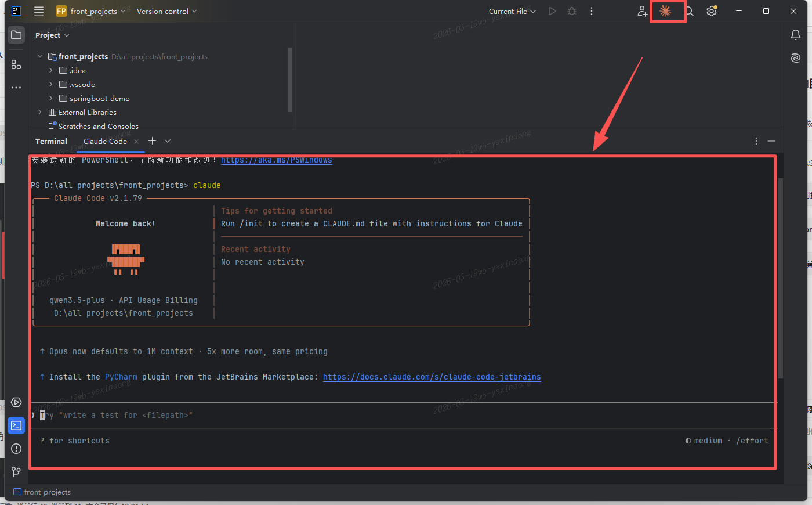The image size is (812, 505).
Task: Collapse the front_projects root node
Action: click(x=40, y=56)
